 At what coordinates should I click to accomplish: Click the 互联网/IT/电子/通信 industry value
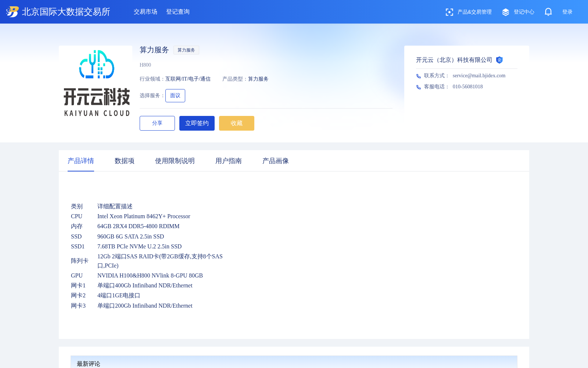click(x=188, y=79)
